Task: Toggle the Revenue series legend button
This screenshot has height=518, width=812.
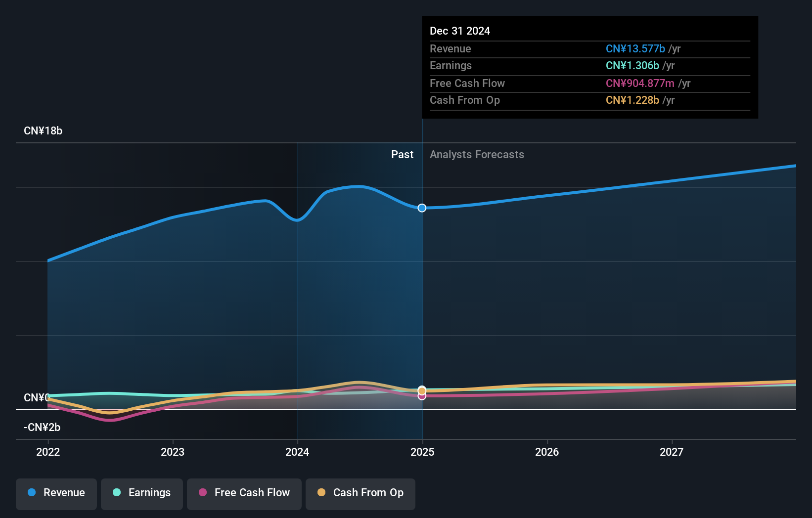Action: coord(56,494)
